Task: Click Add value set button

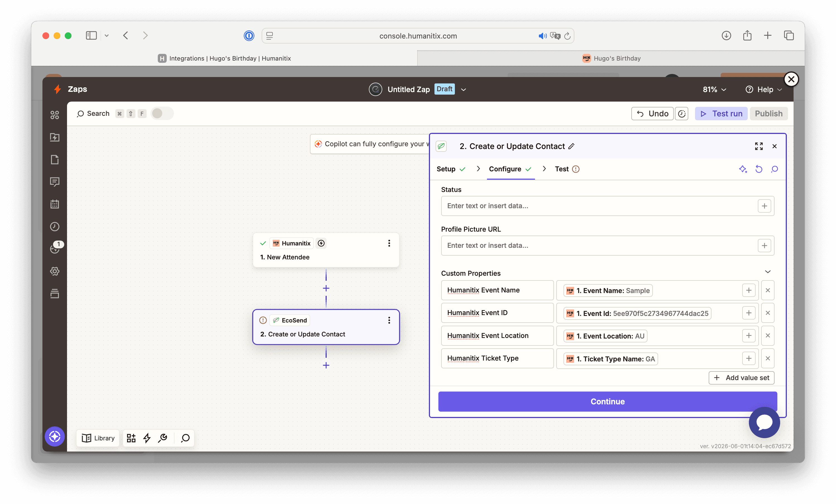Action: pyautogui.click(x=741, y=378)
